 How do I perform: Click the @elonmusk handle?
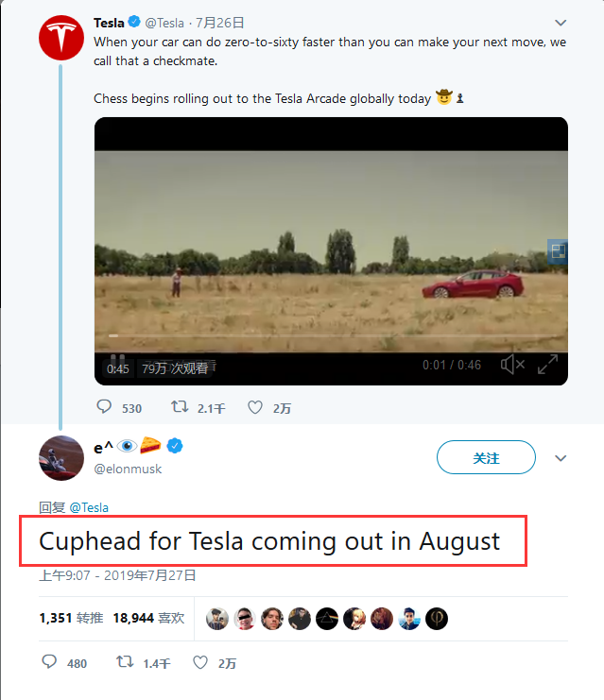[x=129, y=470]
